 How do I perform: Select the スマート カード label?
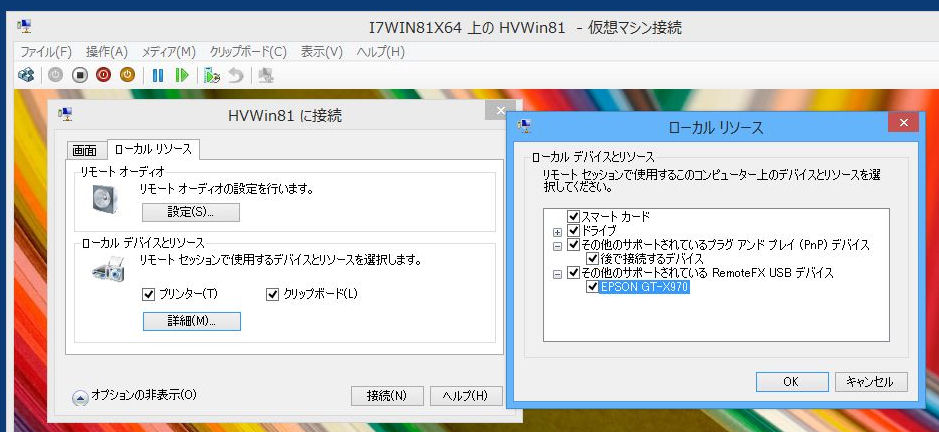(616, 216)
